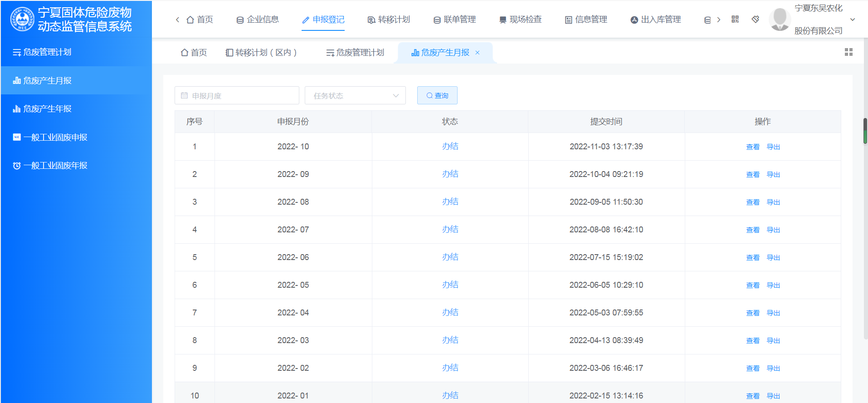The image size is (868, 403).
Task: Click the MEE logo in sidebar header
Action: point(22,20)
